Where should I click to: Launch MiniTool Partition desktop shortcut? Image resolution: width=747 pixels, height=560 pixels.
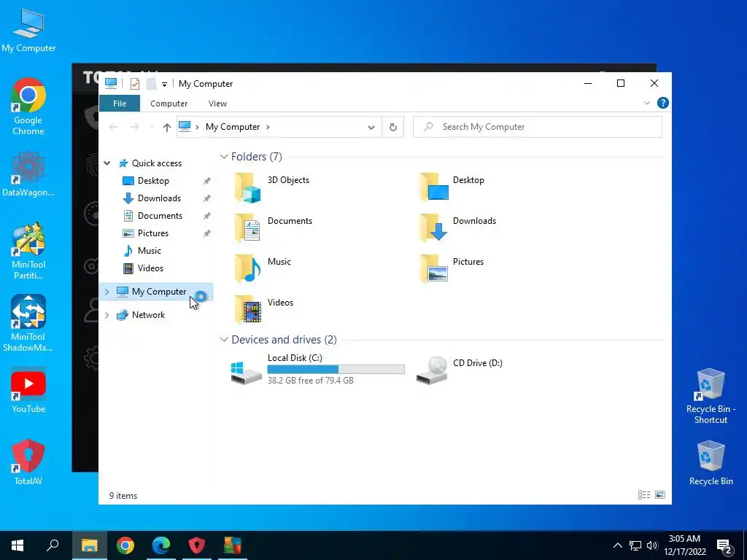[x=28, y=252]
